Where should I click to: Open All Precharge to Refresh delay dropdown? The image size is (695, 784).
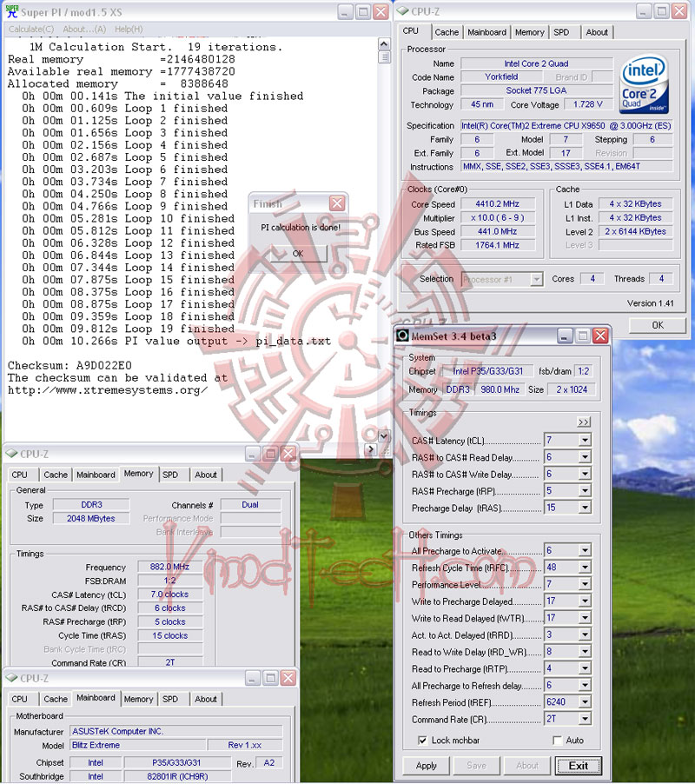(585, 686)
